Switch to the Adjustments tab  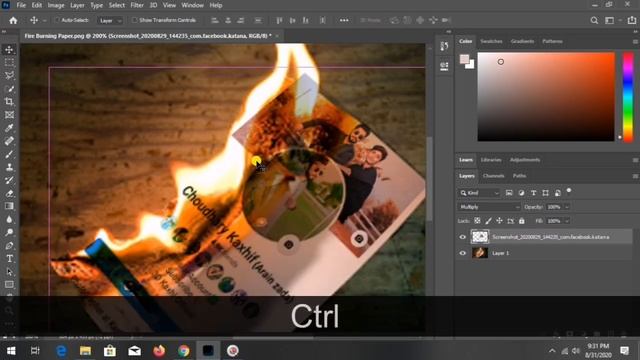(525, 160)
